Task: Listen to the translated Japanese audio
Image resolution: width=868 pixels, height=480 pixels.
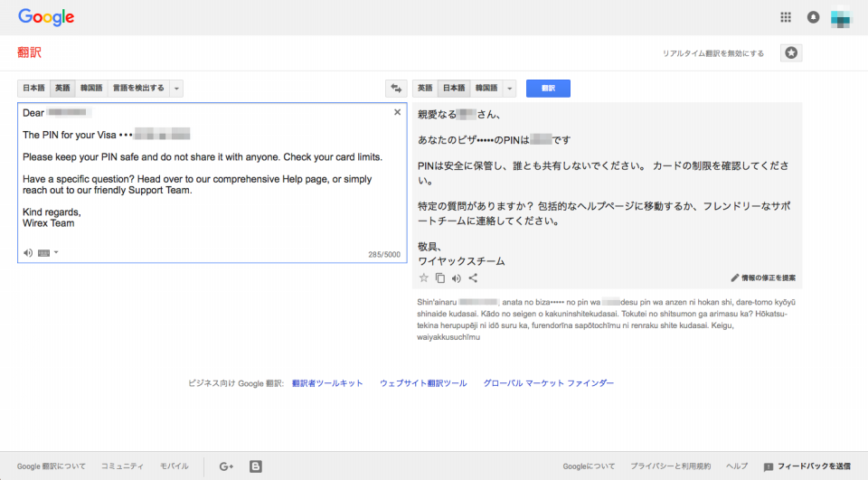Action: pos(456,278)
